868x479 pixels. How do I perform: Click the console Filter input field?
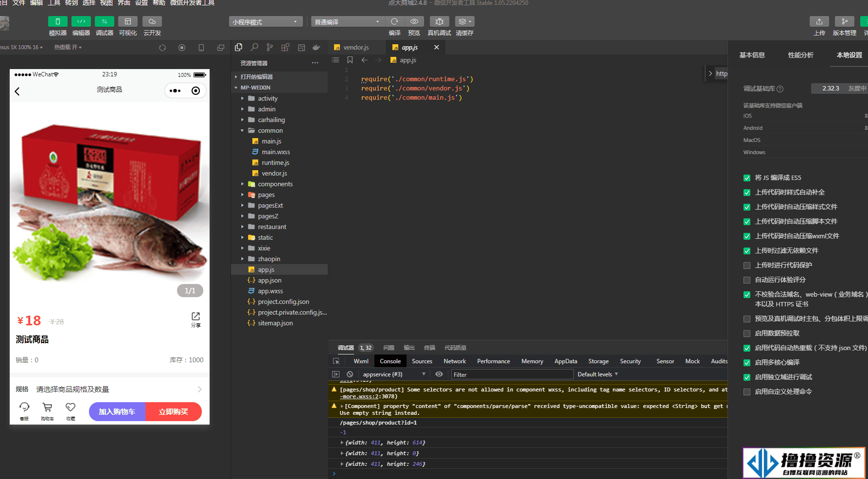click(x=512, y=374)
